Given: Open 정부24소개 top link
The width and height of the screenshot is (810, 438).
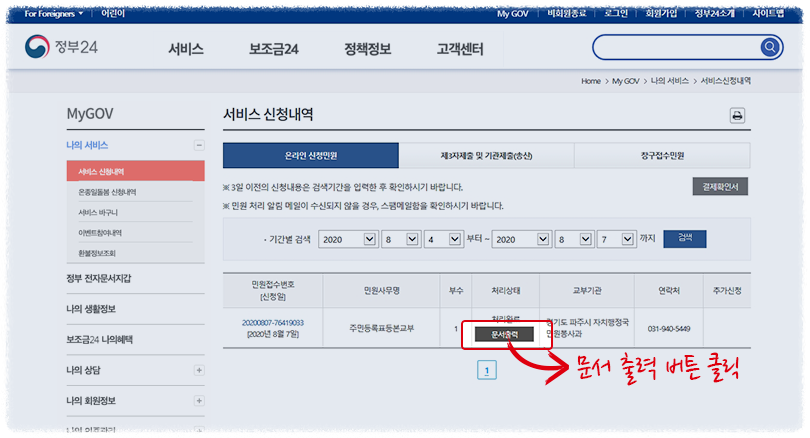Looking at the screenshot, I should point(714,13).
